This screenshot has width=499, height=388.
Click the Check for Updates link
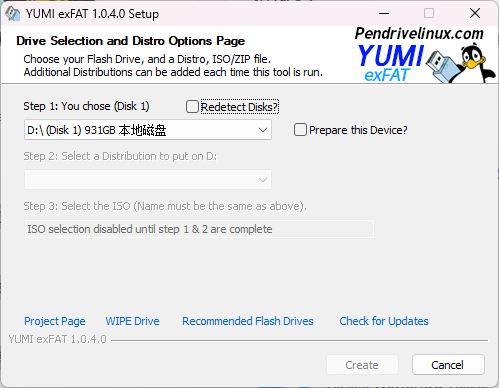pyautogui.click(x=384, y=321)
